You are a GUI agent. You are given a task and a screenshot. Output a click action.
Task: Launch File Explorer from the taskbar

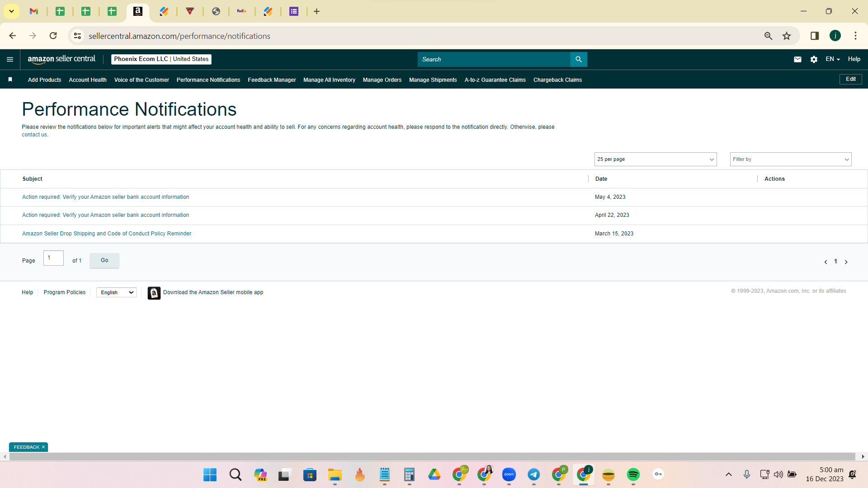335,474
